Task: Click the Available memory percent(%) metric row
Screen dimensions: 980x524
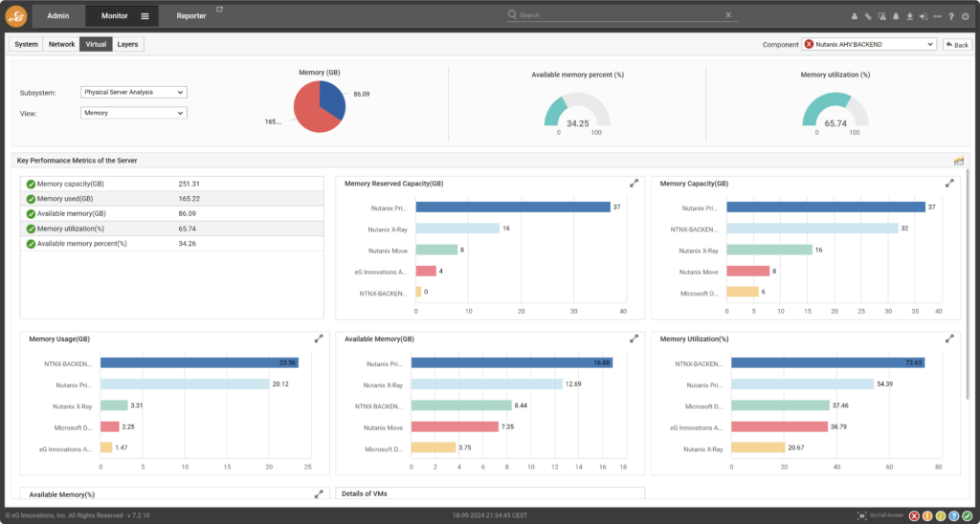Action: 172,244
